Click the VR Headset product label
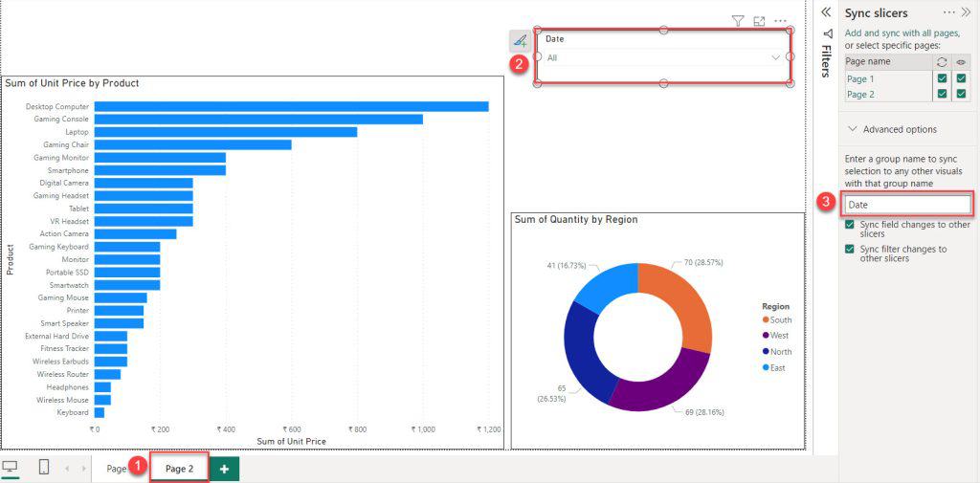Viewport: 980px width, 483px height. click(69, 221)
